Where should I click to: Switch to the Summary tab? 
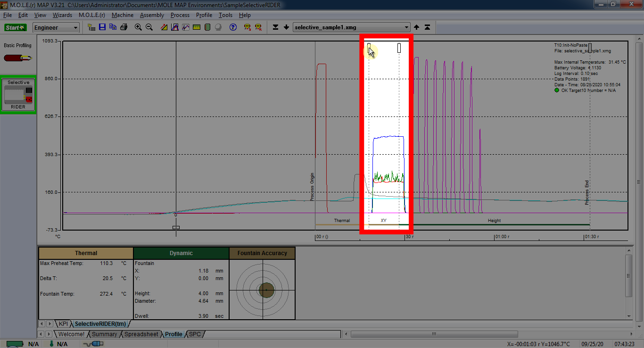coord(104,334)
